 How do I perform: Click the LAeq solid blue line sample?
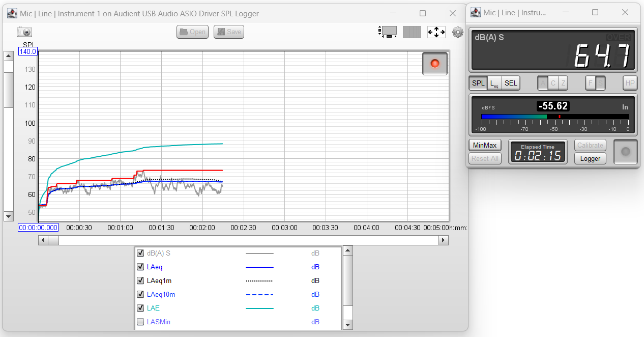(x=259, y=267)
